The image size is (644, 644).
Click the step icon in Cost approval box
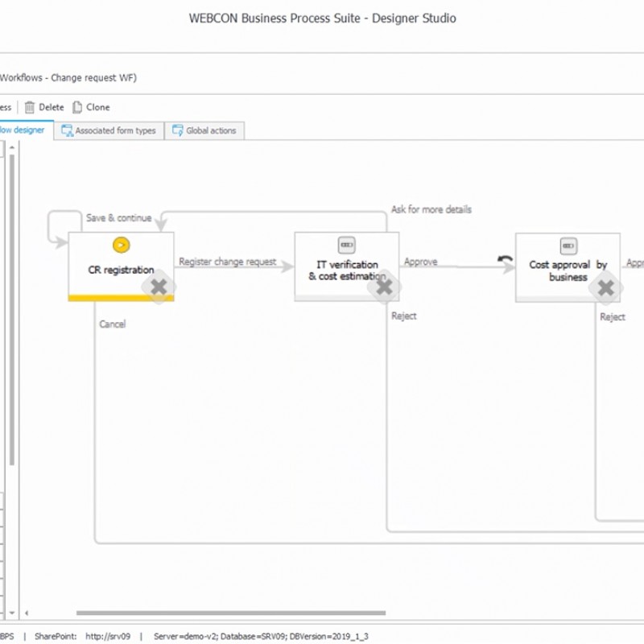tap(568, 246)
